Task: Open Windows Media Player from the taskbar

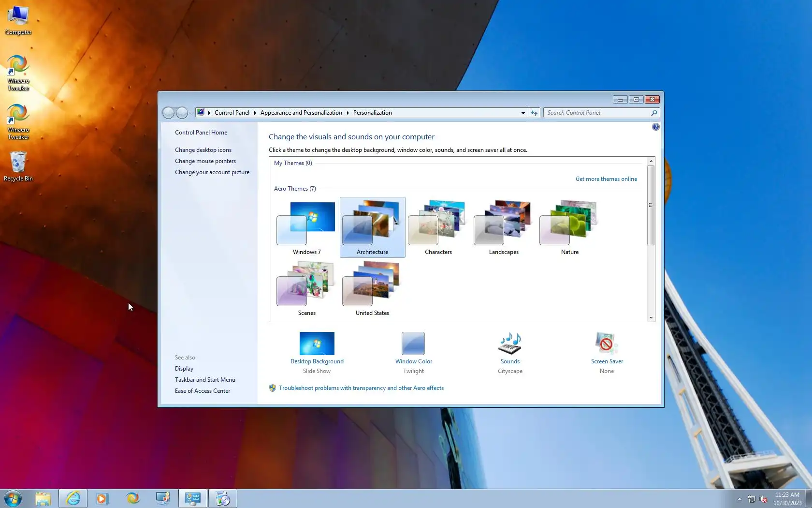Action: (x=102, y=498)
